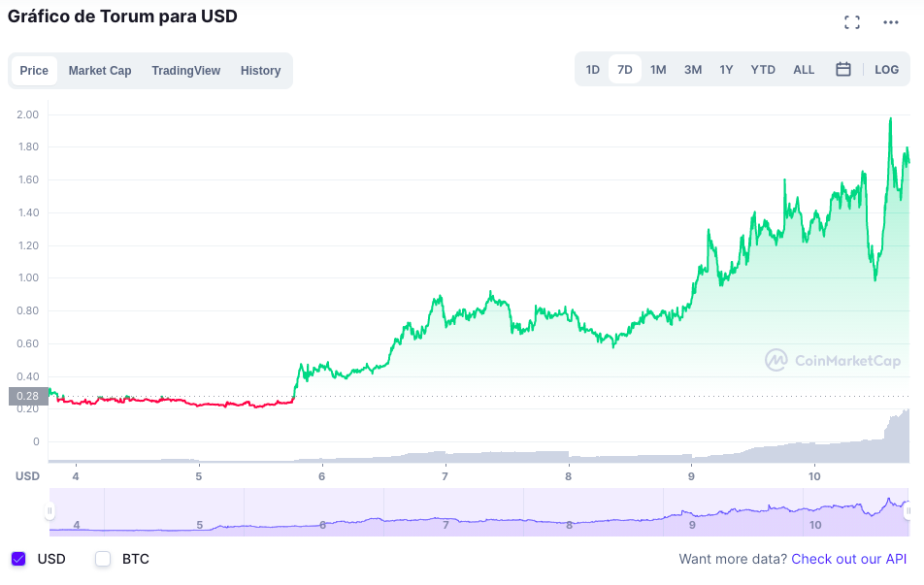Select the YTD time range
The height and width of the screenshot is (585, 924).
pyautogui.click(x=763, y=70)
